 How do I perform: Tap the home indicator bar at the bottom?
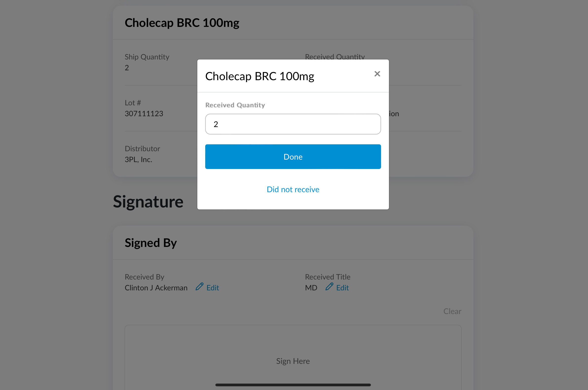pyautogui.click(x=293, y=385)
